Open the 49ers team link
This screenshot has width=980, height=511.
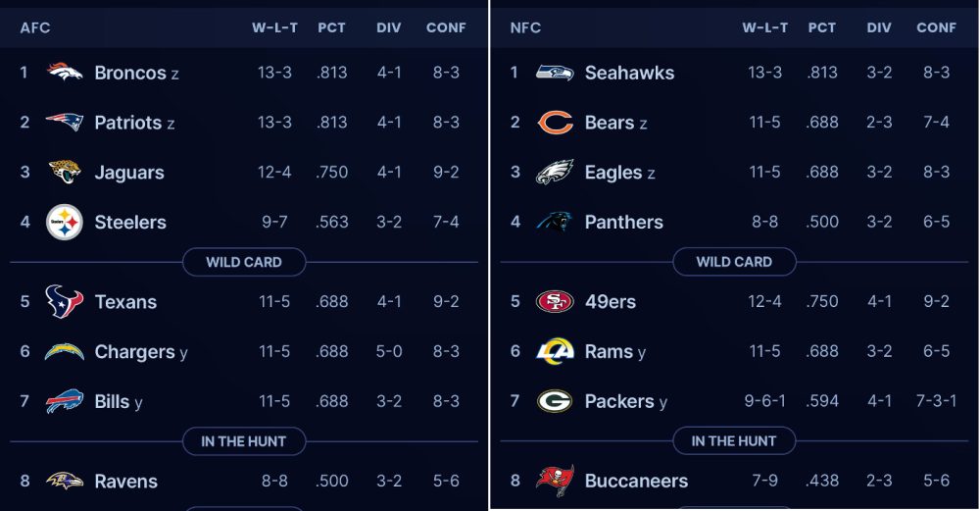tap(610, 302)
